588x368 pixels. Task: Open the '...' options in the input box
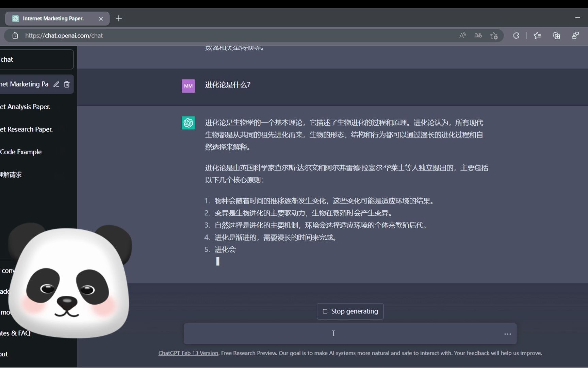point(507,334)
